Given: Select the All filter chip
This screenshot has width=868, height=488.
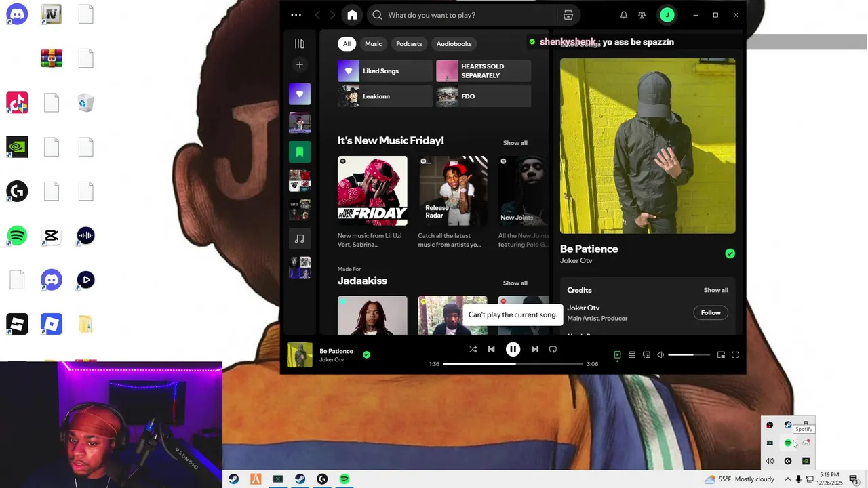Looking at the screenshot, I should (x=347, y=44).
